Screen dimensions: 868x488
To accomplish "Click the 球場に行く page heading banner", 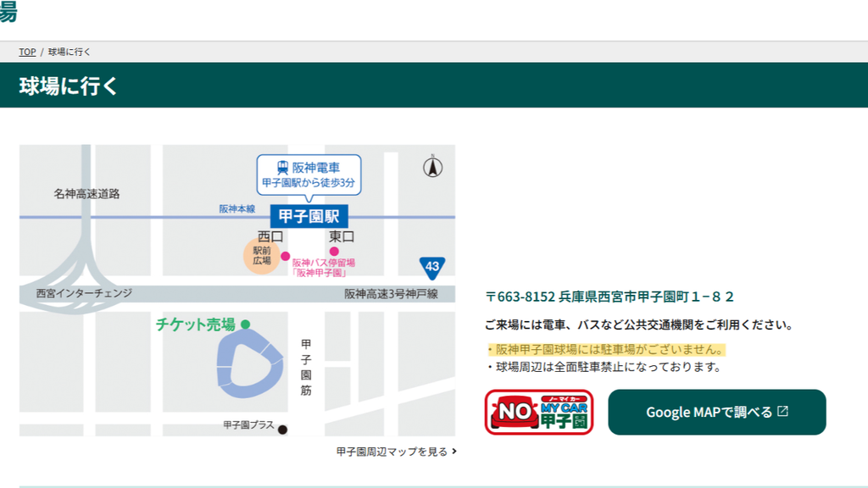I will 434,86.
